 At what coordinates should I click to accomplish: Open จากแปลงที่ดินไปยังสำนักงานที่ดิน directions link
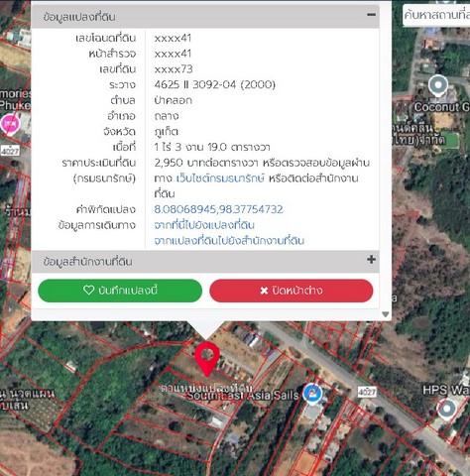(229, 241)
